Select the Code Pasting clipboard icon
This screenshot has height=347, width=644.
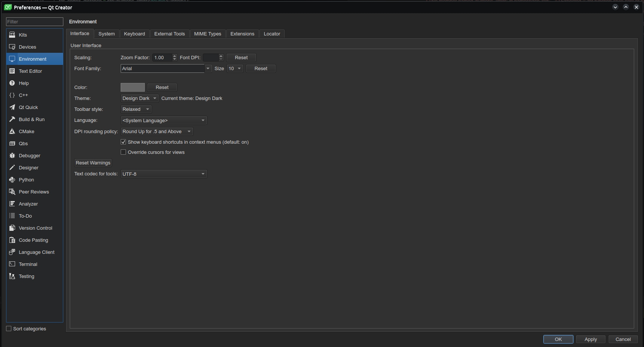(x=12, y=240)
